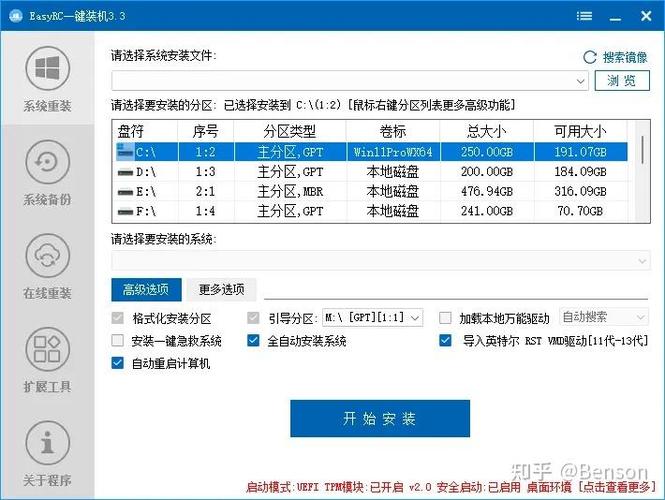Open the 系统备份 sidebar icon

coord(47,162)
